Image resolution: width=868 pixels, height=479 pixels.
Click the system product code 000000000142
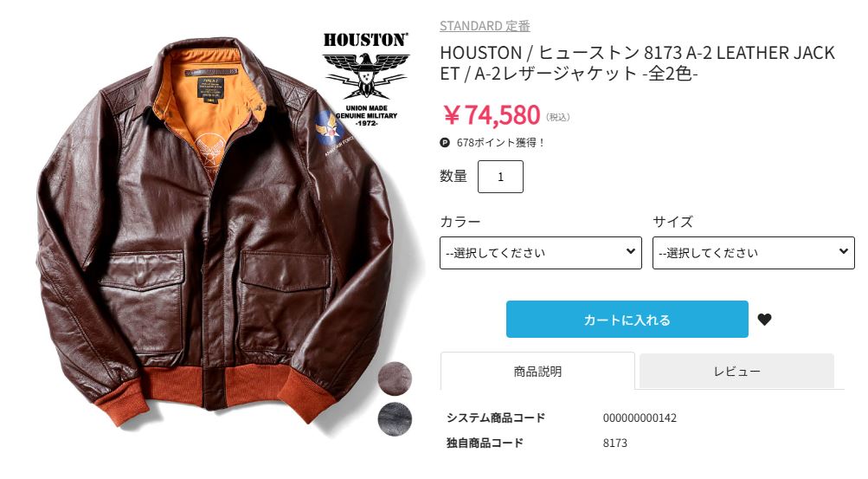(x=640, y=418)
